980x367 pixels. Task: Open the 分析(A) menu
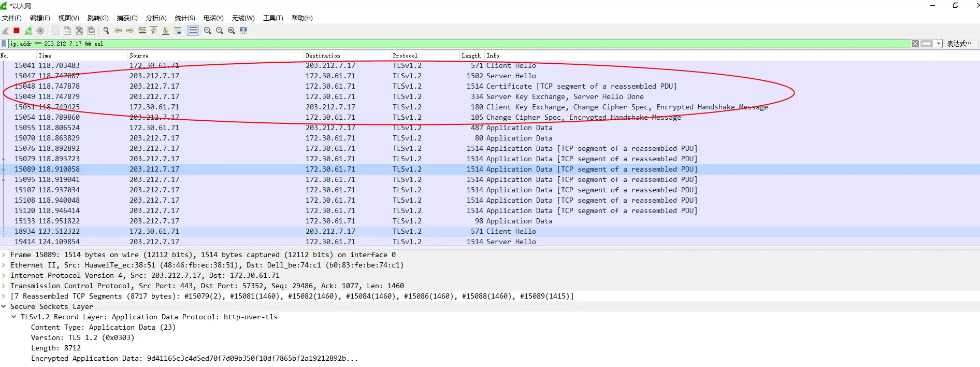[x=156, y=18]
